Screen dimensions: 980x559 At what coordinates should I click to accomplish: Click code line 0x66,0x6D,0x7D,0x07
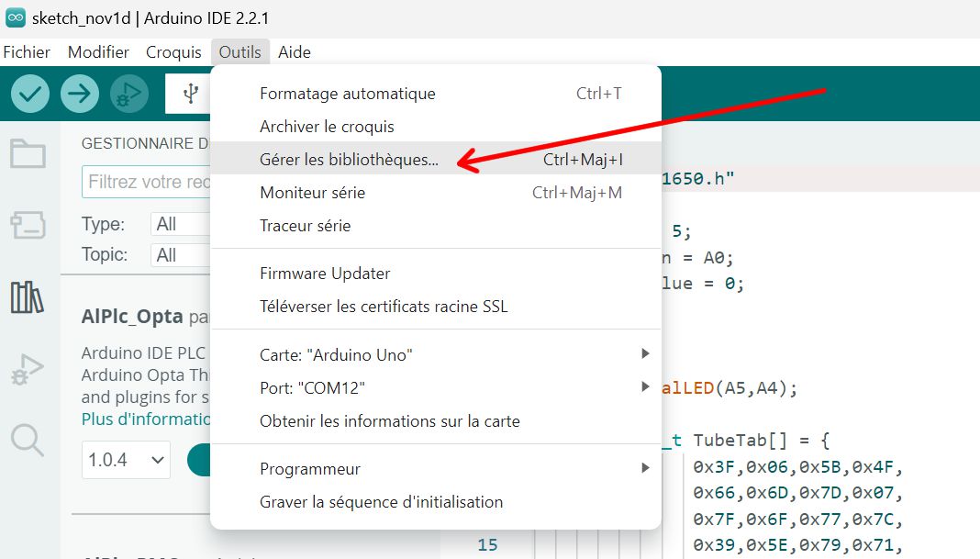click(797, 493)
